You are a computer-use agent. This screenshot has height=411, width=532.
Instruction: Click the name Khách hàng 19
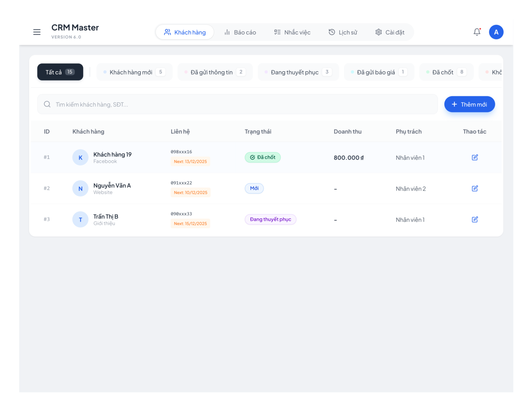113,154
